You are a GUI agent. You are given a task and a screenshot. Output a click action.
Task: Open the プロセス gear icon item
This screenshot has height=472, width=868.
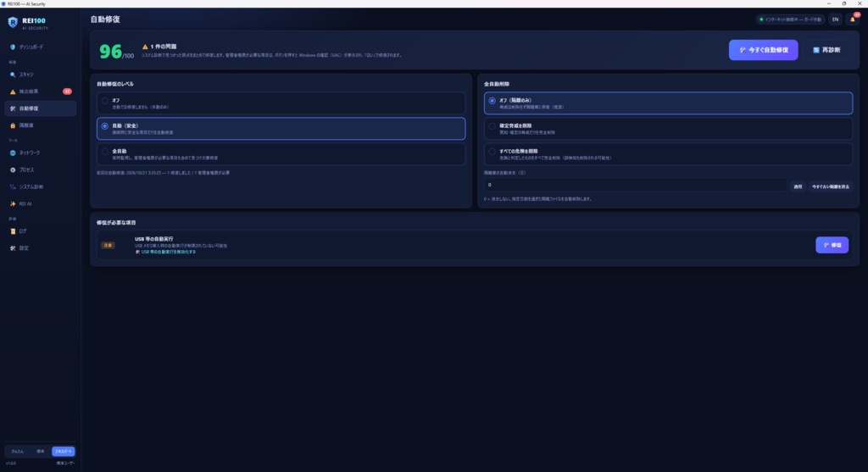(40, 169)
